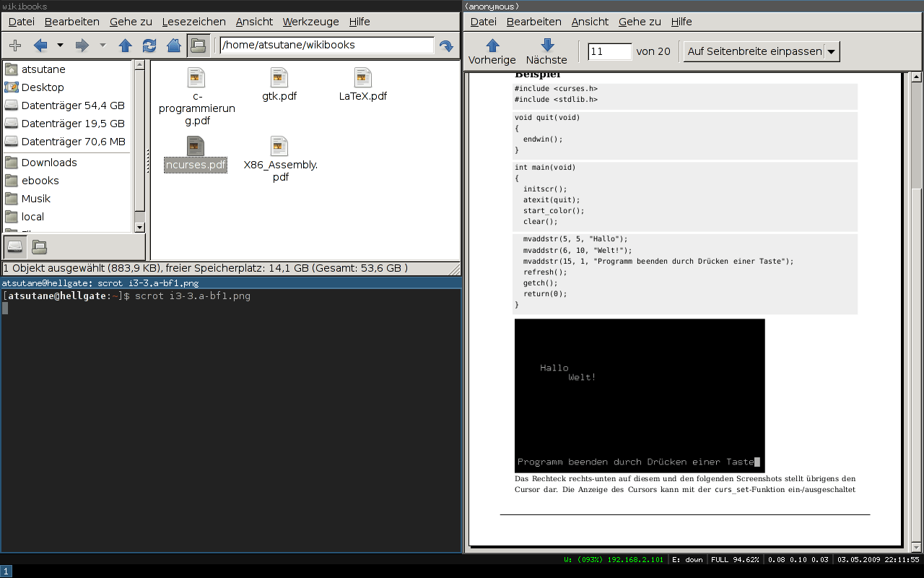Switch the side pane to places view

pos(15,246)
